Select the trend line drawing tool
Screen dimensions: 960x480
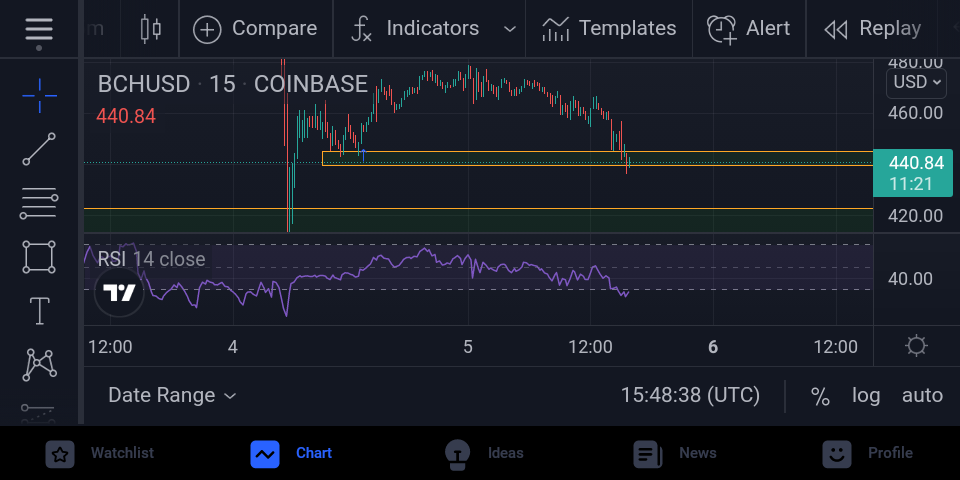click(39, 149)
